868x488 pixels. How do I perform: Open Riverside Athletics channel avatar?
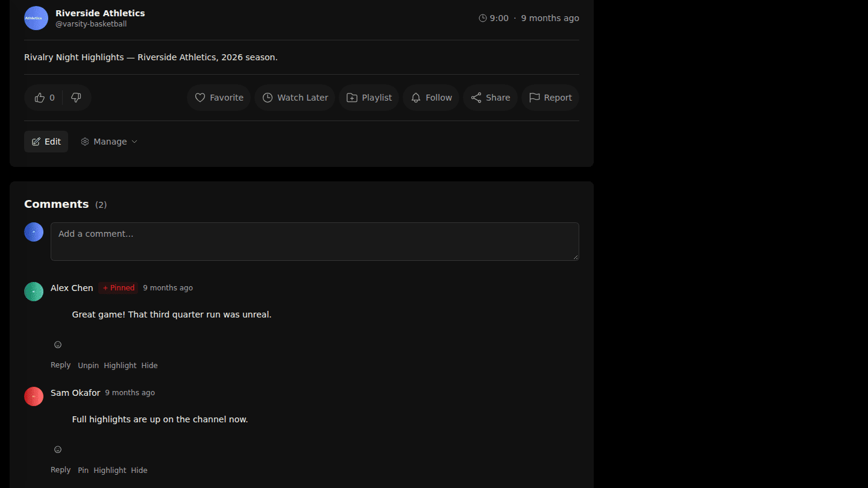click(36, 18)
